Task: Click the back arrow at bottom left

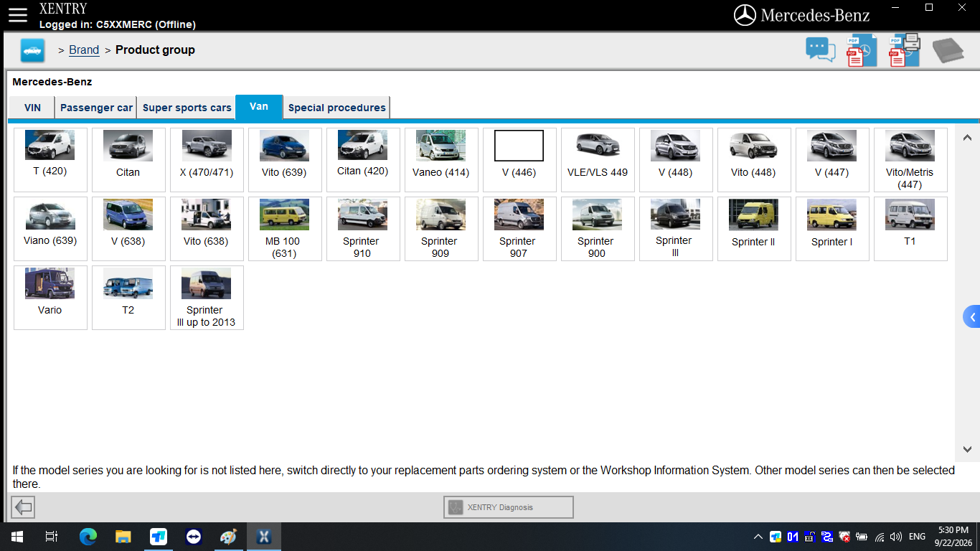Action: (24, 507)
